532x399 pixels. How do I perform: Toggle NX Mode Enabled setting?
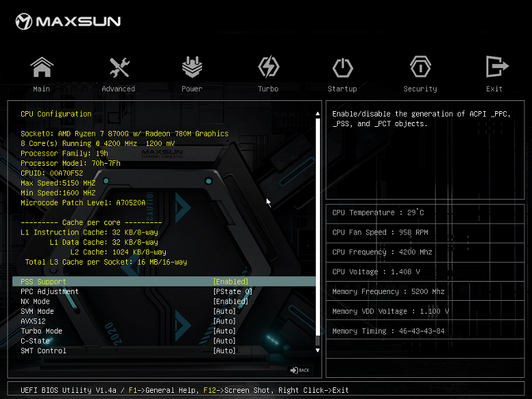[x=231, y=301]
